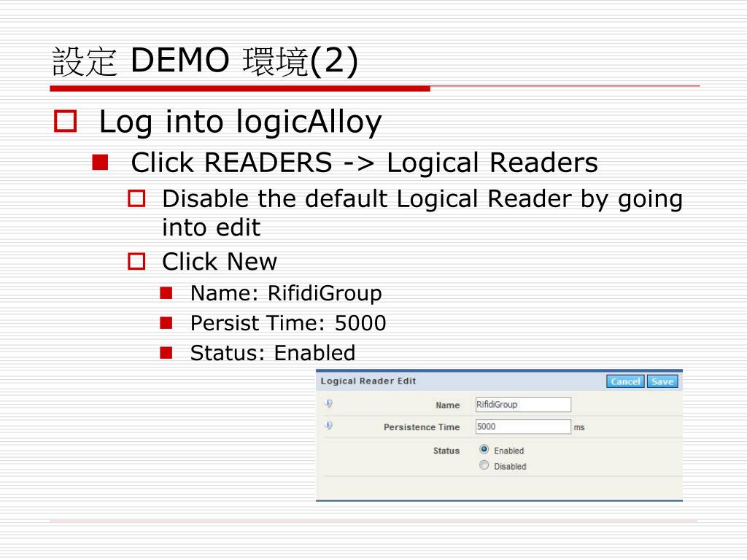Click the Cancel button in Logical Reader Edit

[625, 381]
